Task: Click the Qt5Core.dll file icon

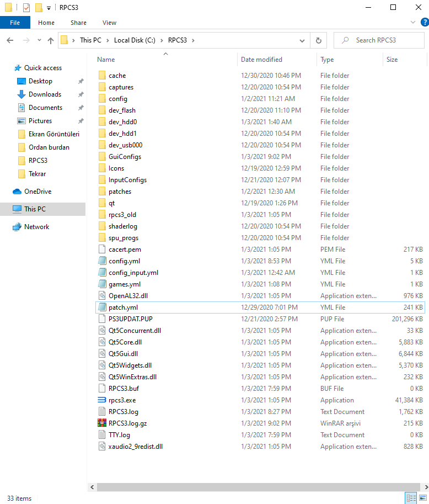Action: click(102, 342)
